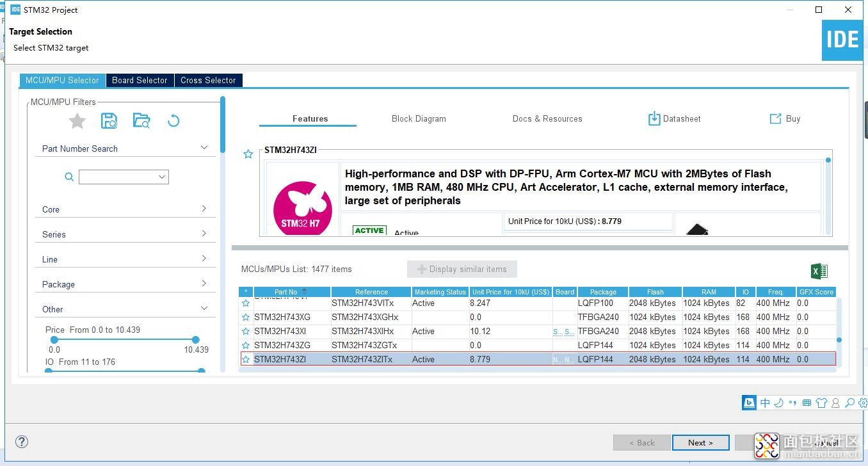Click the IME search magnifier icon
This screenshot has width=868, height=466.
pos(849,403)
